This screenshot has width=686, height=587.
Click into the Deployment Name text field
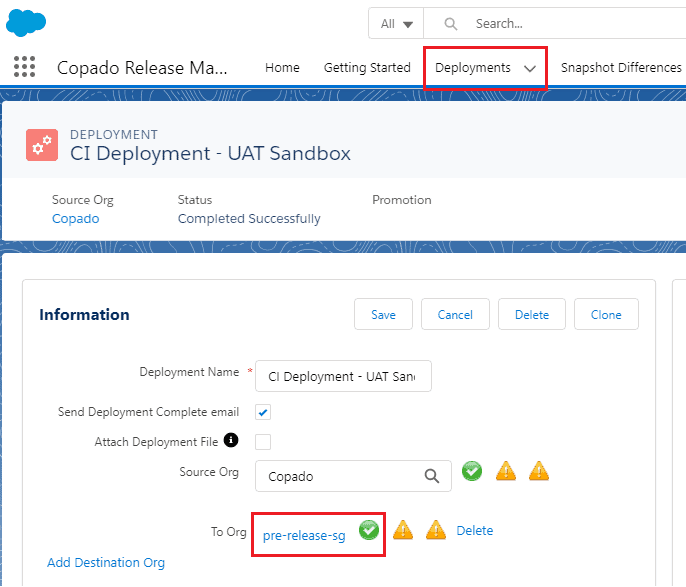343,377
